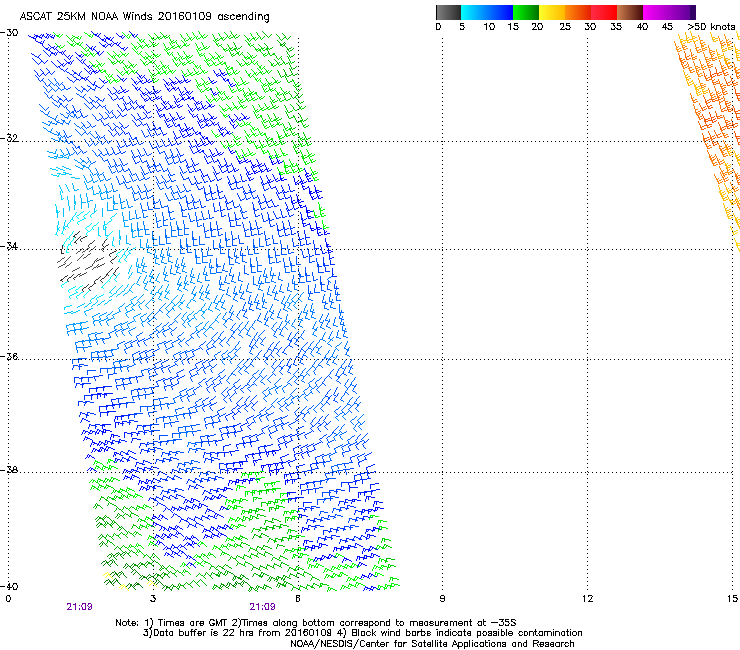740x650 pixels.
Task: Click the red 30-35 knots legend segment
Action: pyautogui.click(x=604, y=12)
